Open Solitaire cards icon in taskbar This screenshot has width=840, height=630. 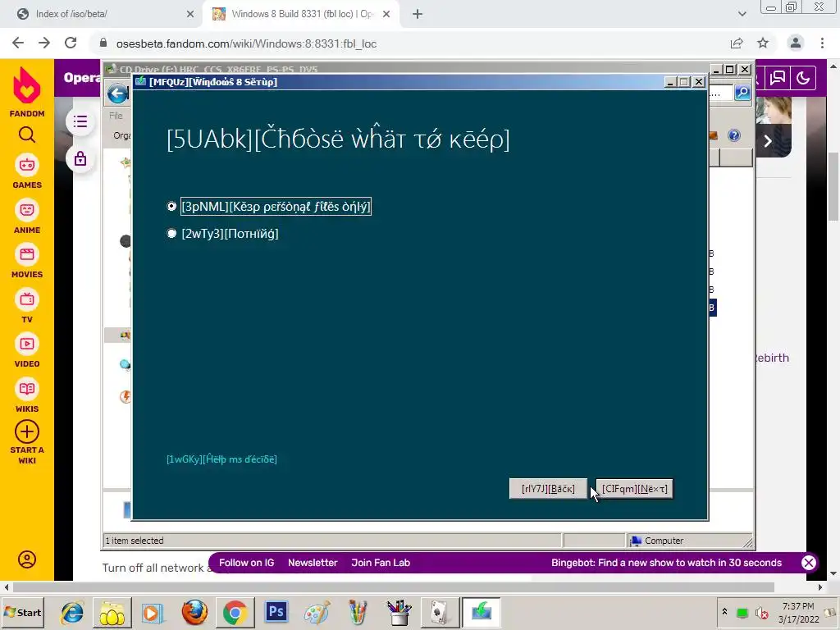point(440,612)
